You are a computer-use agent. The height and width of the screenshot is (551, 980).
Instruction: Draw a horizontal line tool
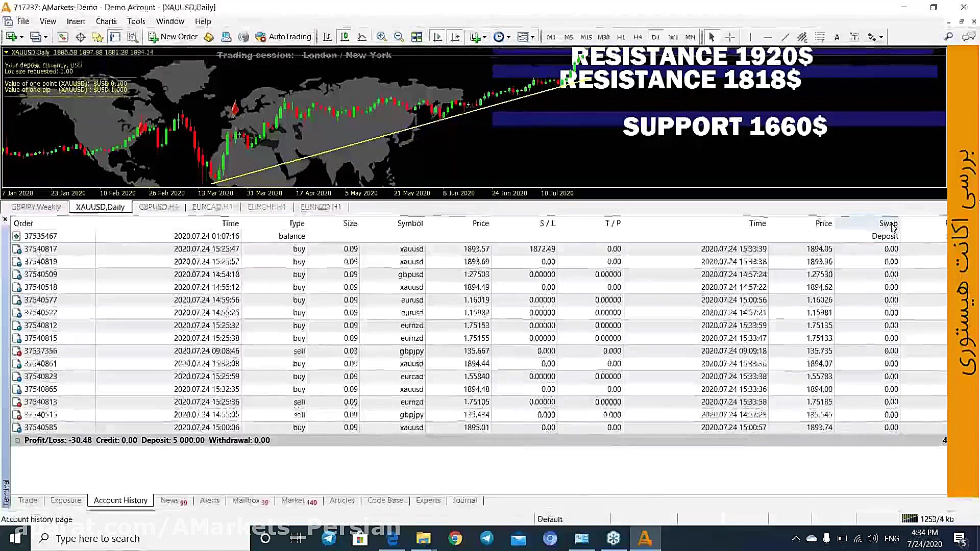(767, 37)
